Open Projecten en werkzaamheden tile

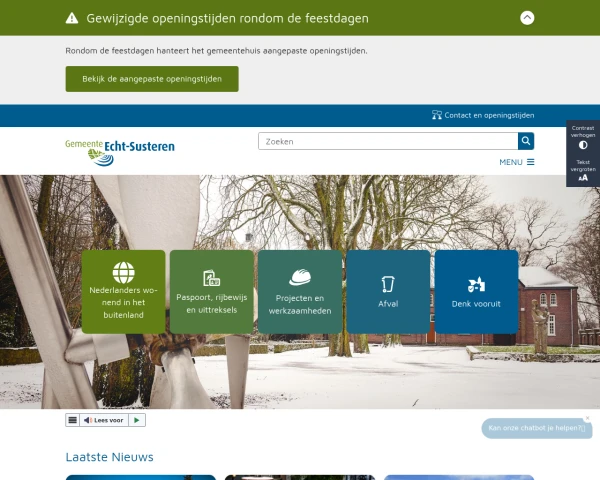point(300,292)
